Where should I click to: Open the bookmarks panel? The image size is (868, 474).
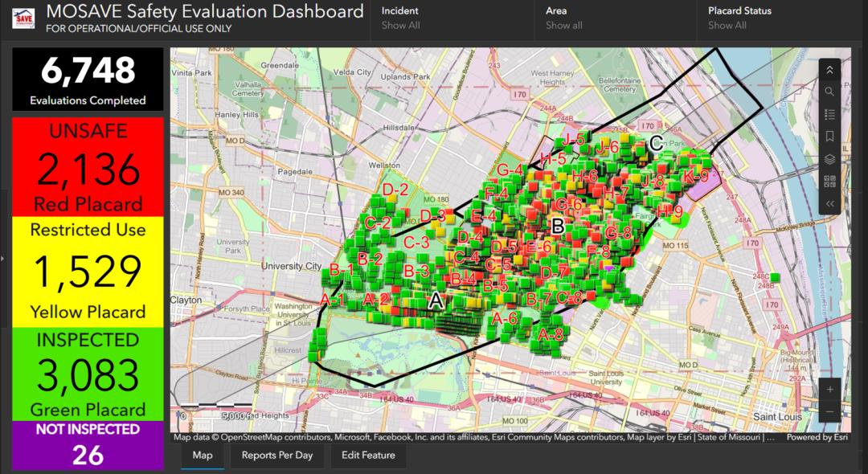[829, 137]
